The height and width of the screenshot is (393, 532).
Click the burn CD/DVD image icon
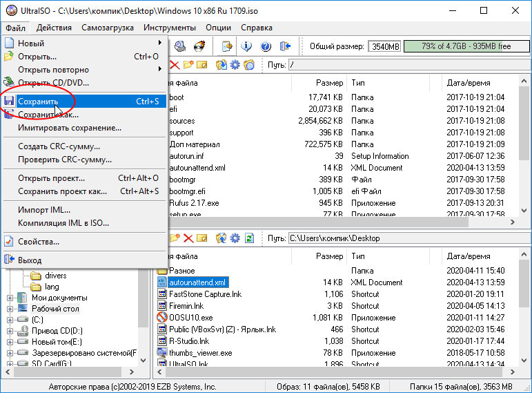[x=200, y=46]
